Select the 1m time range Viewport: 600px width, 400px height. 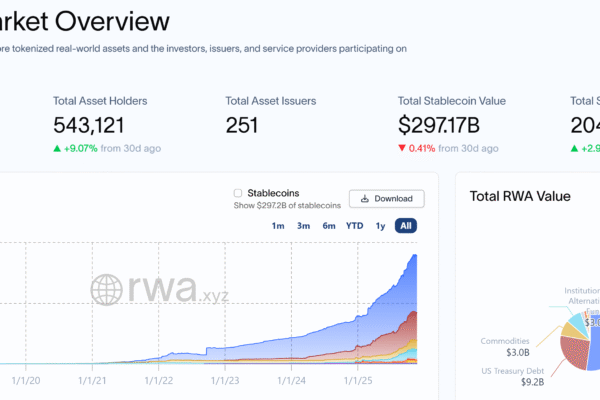tap(277, 226)
